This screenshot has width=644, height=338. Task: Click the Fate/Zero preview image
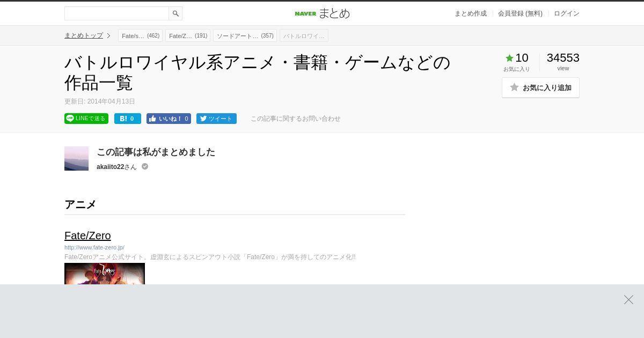pos(105,274)
